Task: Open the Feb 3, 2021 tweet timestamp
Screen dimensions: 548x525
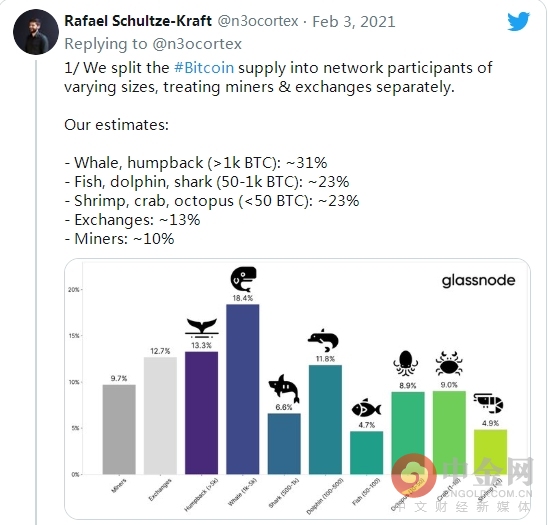Action: point(354,22)
